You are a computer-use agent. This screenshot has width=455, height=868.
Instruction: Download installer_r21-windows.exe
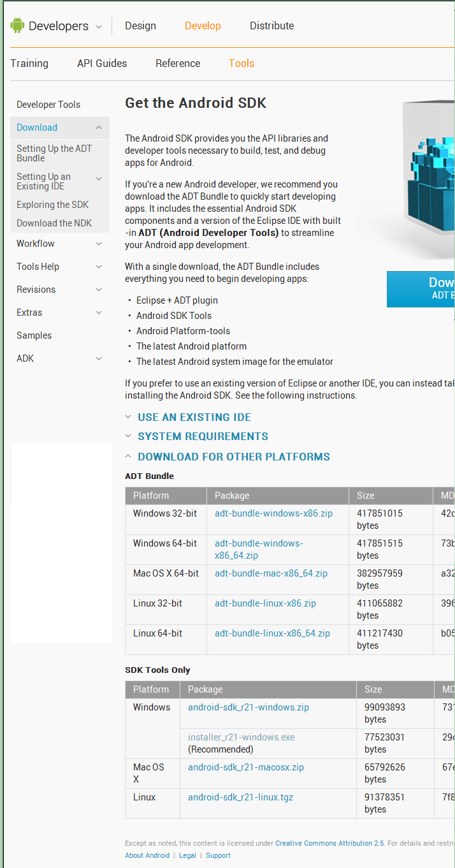point(242,737)
